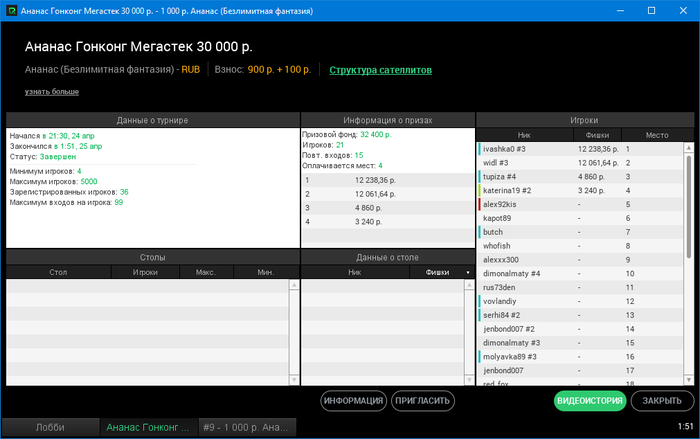This screenshot has height=439, width=700.
Task: Click the Столы list scroll up arrow
Action: tap(294, 284)
